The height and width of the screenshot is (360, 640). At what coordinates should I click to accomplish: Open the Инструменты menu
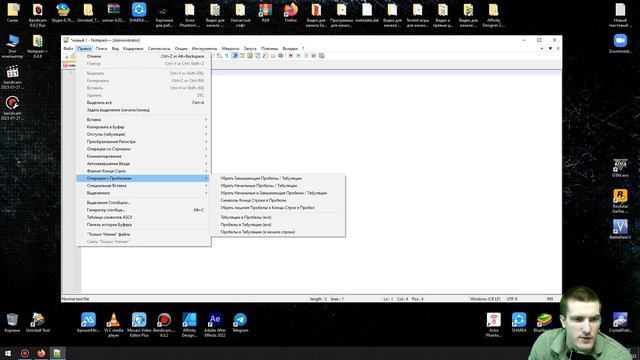(x=204, y=49)
